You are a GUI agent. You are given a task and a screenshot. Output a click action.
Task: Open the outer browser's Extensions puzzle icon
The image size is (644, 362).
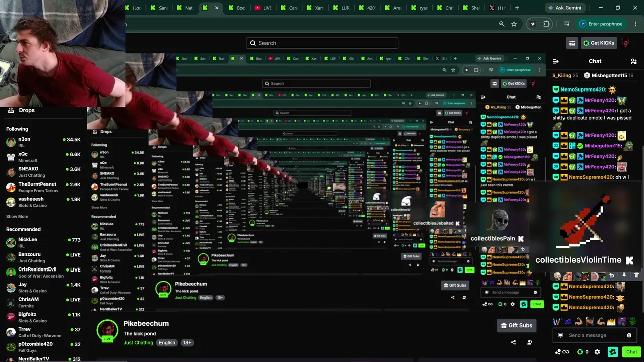(x=546, y=24)
